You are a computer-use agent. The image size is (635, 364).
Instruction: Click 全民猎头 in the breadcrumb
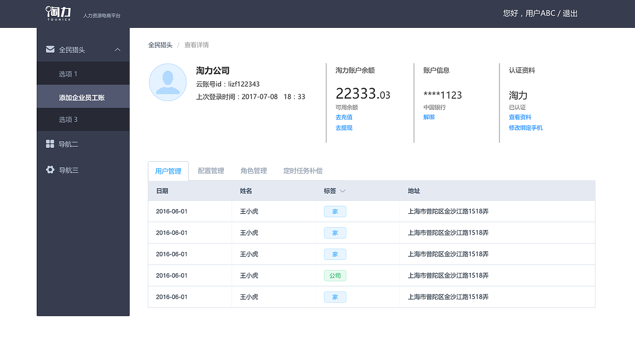pos(160,45)
